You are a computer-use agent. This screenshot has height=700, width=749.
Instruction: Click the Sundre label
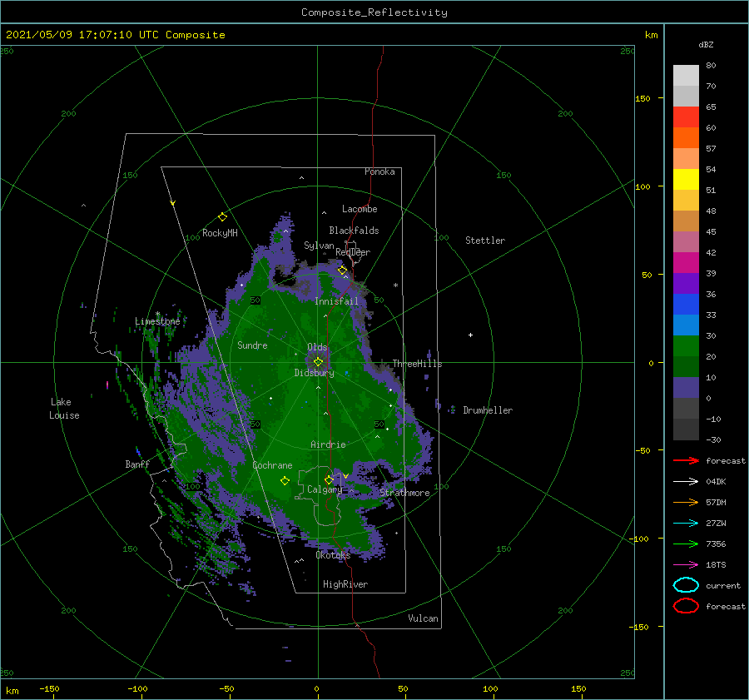pyautogui.click(x=252, y=345)
